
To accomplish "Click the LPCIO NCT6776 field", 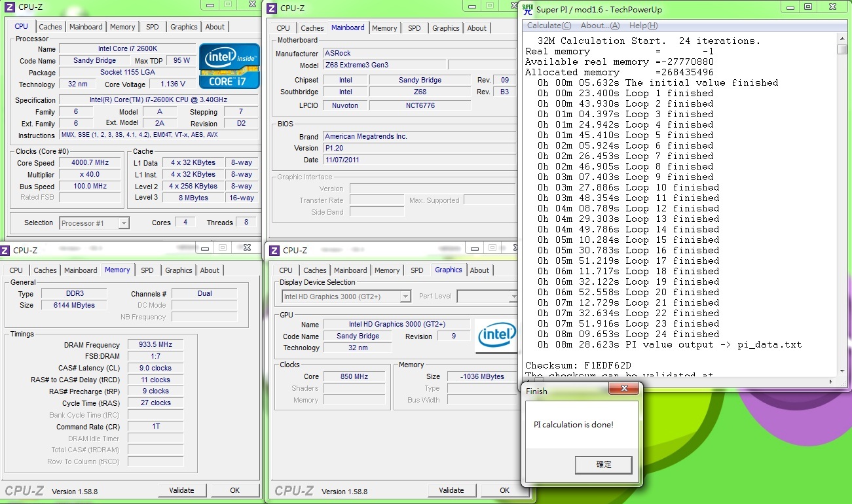I will pyautogui.click(x=420, y=105).
